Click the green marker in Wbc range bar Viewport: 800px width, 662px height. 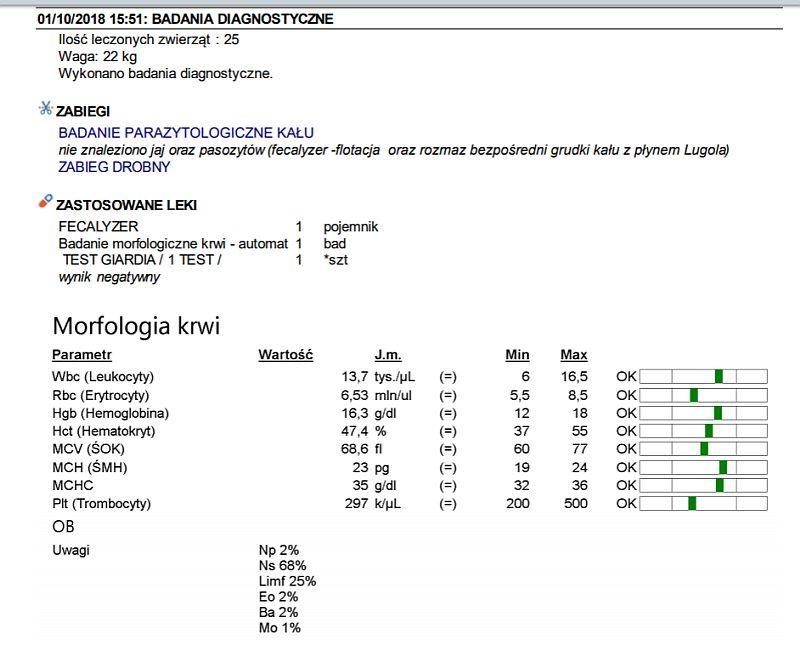coord(718,377)
